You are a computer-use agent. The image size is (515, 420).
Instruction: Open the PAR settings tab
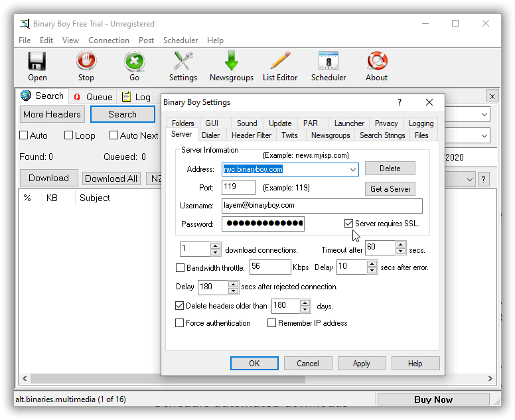coord(311,123)
